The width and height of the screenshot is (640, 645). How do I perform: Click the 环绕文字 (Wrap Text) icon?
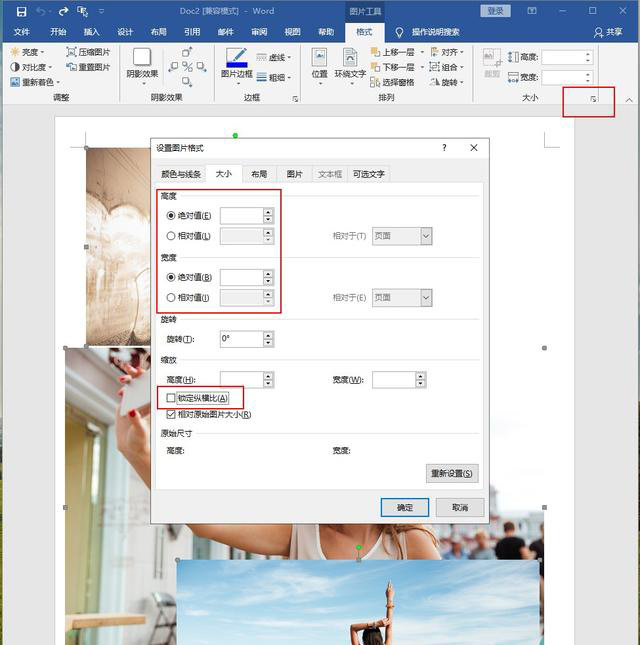[x=350, y=61]
